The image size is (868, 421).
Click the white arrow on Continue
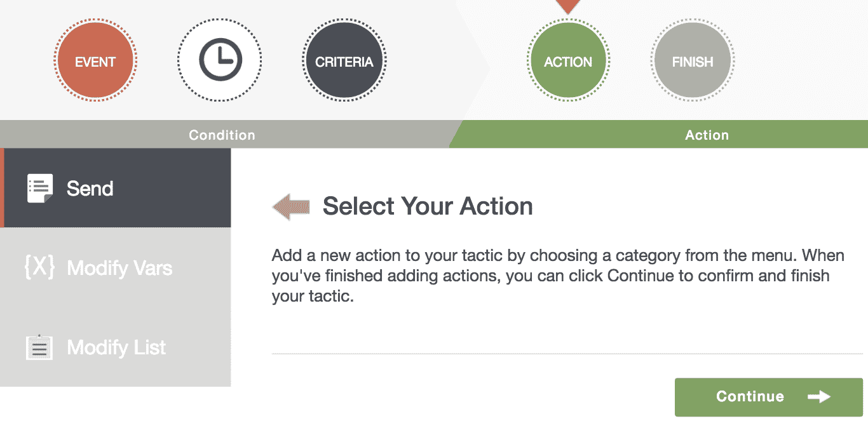[x=819, y=397]
